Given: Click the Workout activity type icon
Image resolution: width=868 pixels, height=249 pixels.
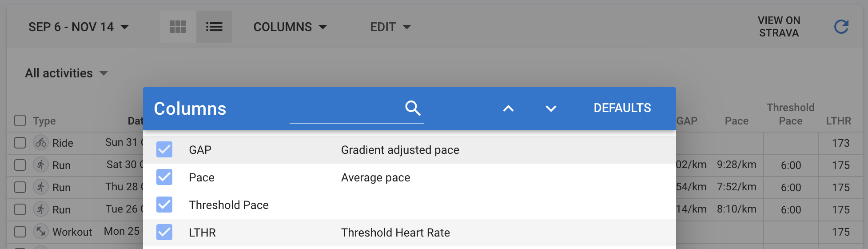Looking at the screenshot, I should (x=41, y=232).
